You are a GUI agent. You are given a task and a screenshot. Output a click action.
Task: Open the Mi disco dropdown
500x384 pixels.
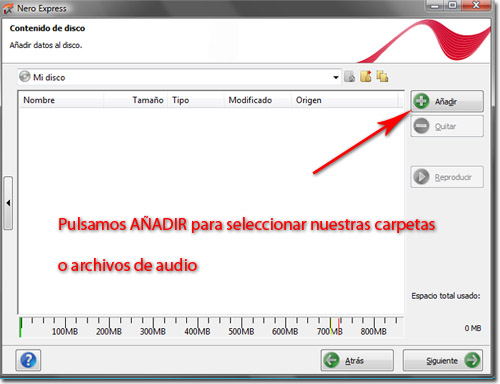point(179,77)
